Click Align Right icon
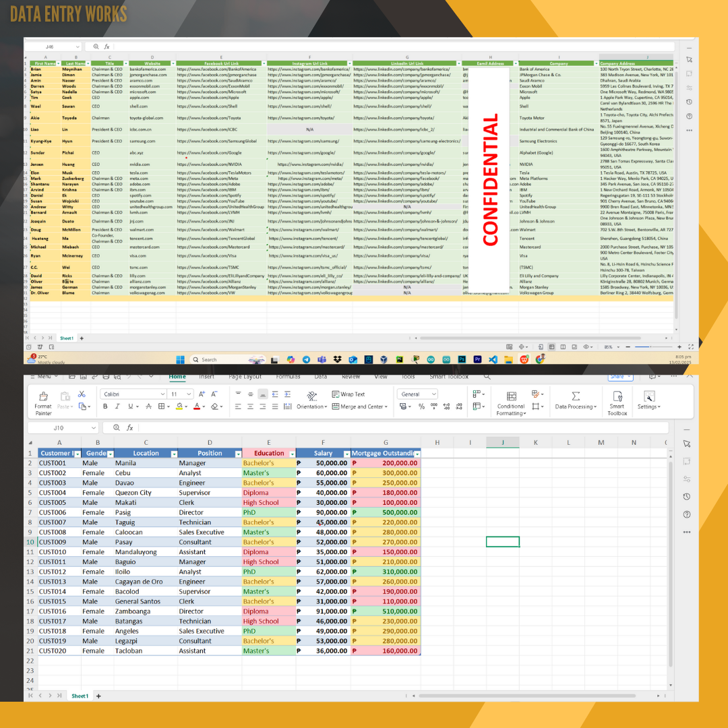Image resolution: width=728 pixels, height=728 pixels. [263, 406]
